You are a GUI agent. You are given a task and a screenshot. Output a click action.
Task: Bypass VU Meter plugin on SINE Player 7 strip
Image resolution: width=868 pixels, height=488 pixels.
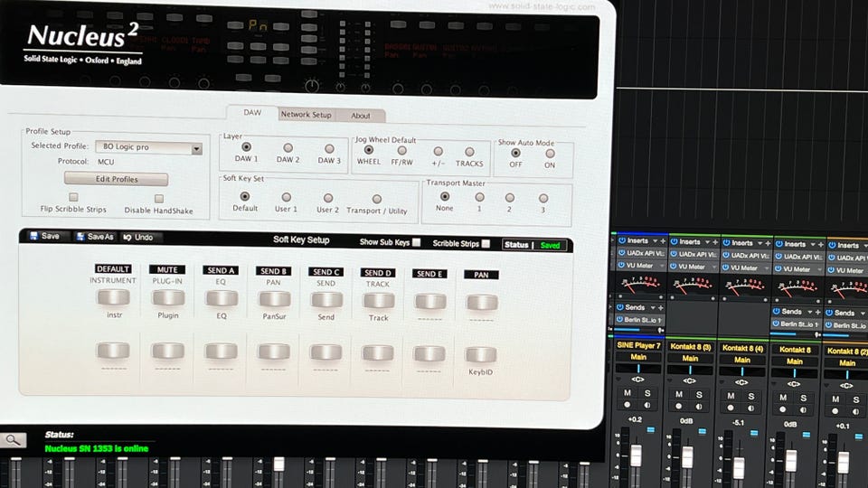(622, 266)
